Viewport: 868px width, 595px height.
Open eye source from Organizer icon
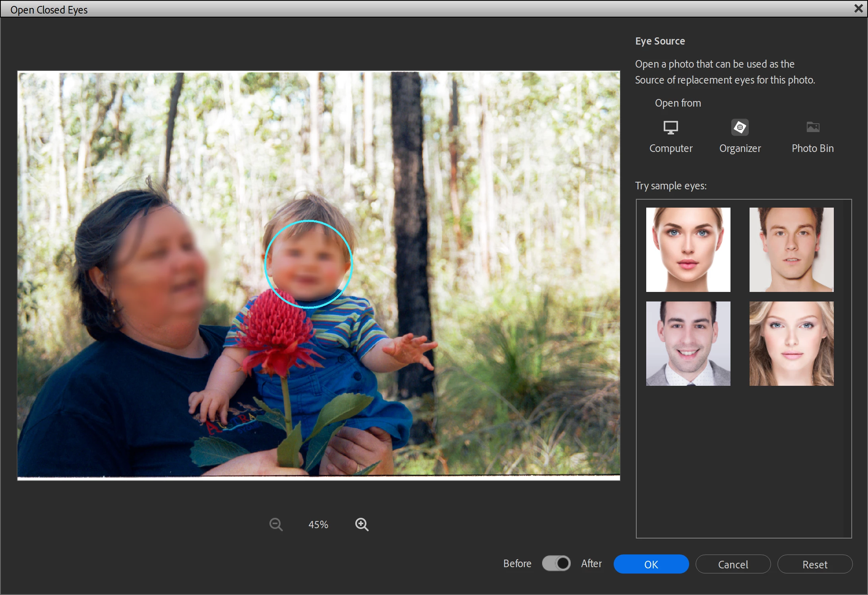(740, 127)
